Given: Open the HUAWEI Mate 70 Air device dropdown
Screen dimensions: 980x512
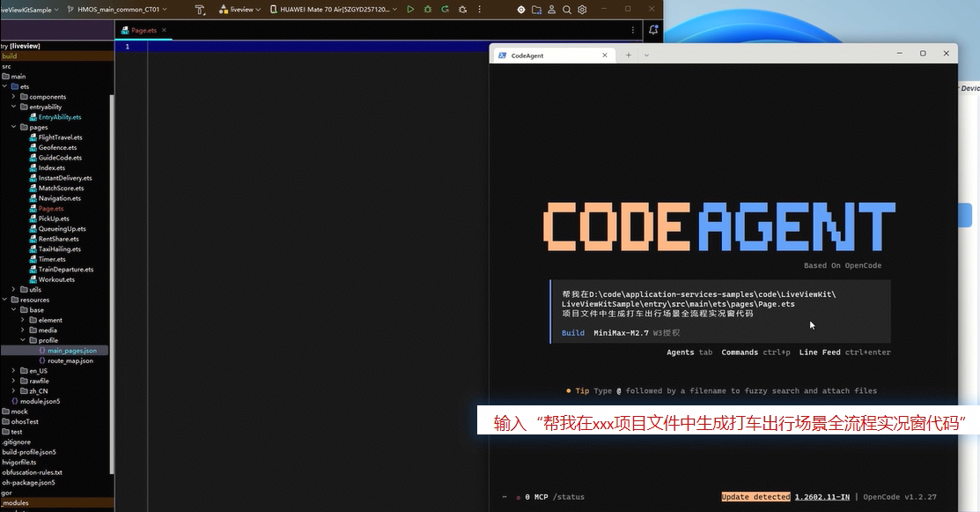Looking at the screenshot, I should pyautogui.click(x=334, y=10).
